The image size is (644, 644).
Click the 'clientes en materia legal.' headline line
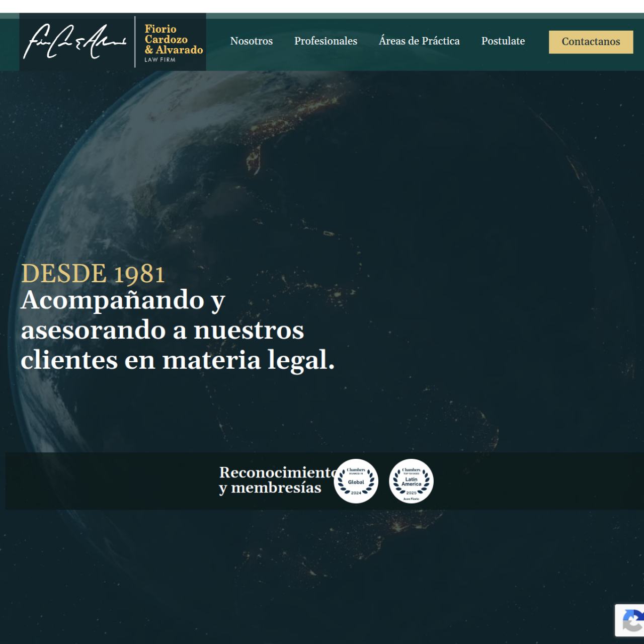[x=178, y=360]
